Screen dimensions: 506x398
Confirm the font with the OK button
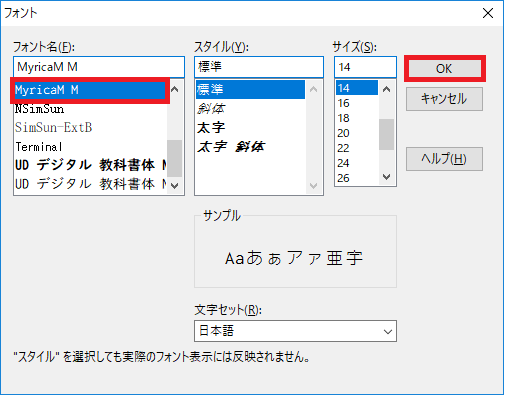tap(444, 68)
